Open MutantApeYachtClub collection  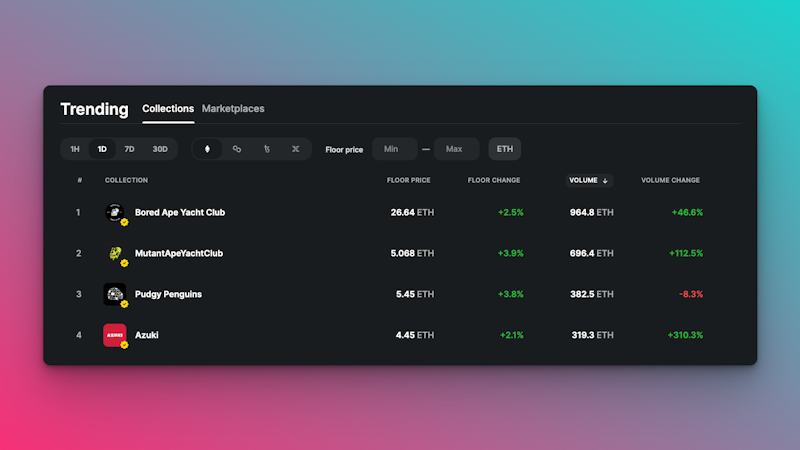pos(179,253)
